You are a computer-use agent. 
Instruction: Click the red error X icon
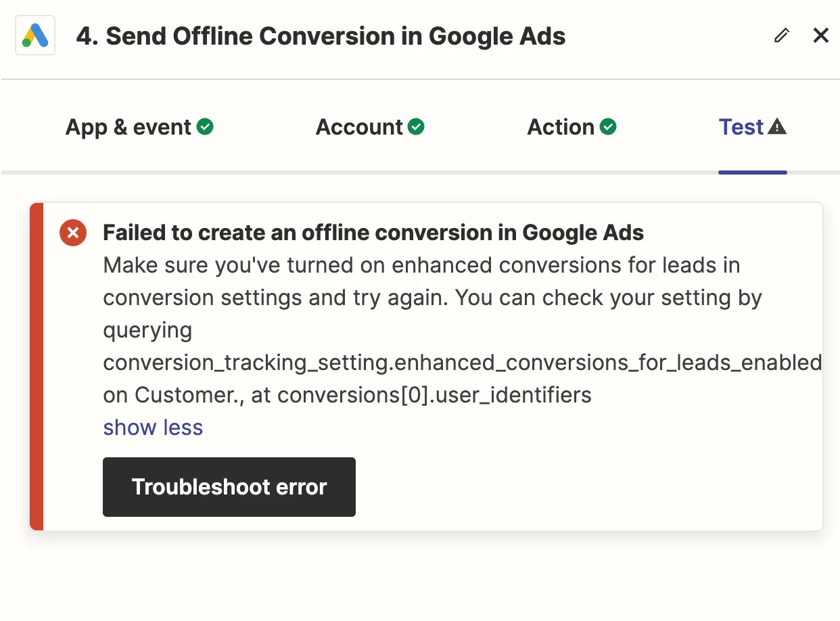(x=73, y=233)
